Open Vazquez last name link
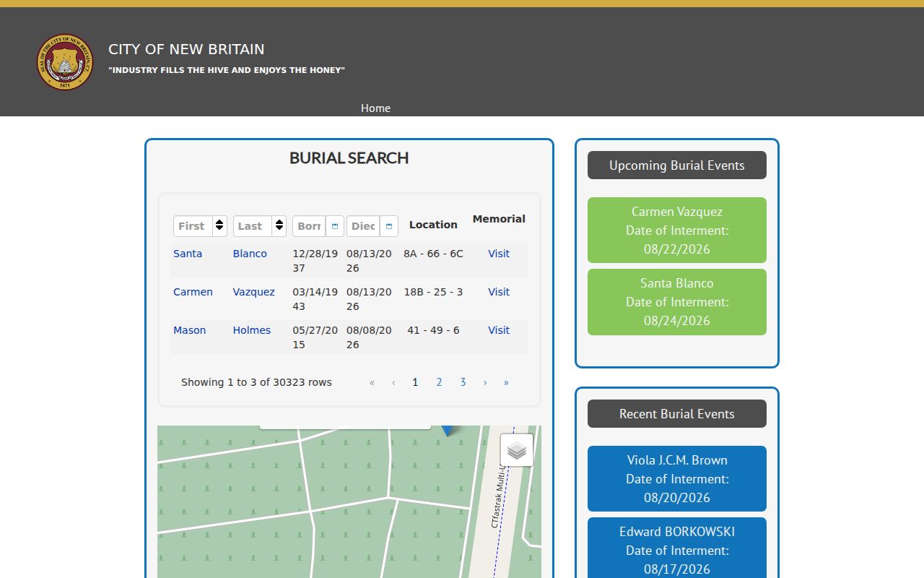Screen dimensions: 924x578 point(253,292)
